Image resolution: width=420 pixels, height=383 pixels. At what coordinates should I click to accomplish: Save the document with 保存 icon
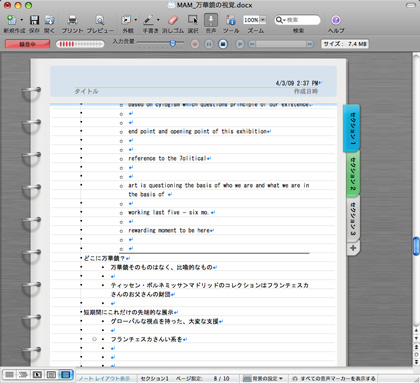click(34, 20)
